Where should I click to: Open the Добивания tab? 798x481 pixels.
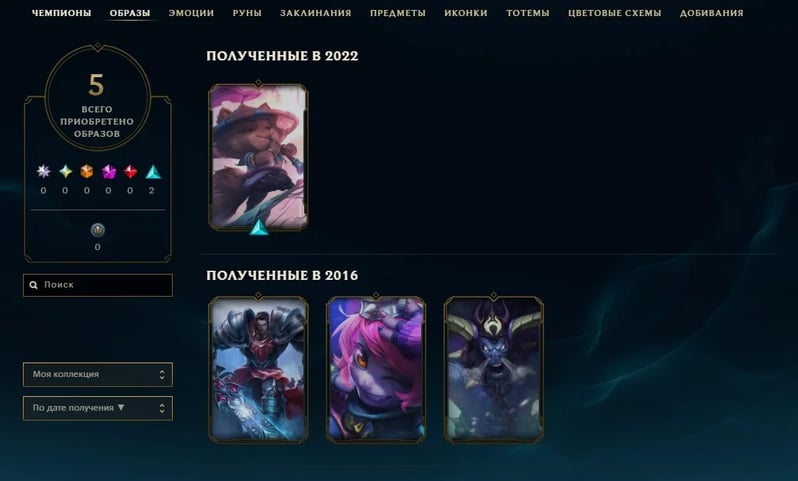click(x=711, y=13)
